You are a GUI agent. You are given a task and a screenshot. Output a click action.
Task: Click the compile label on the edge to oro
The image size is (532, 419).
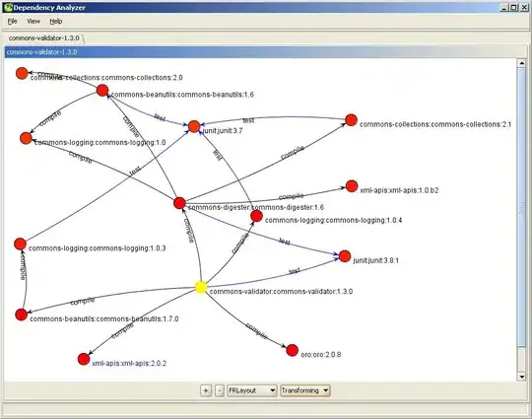tap(257, 330)
